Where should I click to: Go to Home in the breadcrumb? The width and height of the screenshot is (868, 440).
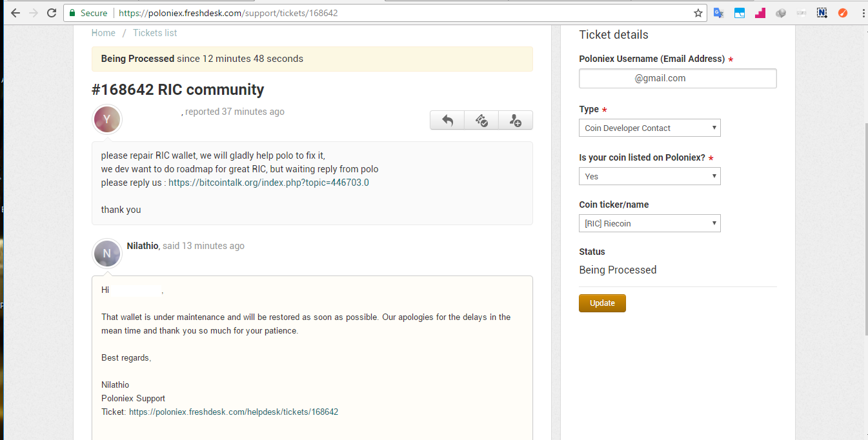103,33
